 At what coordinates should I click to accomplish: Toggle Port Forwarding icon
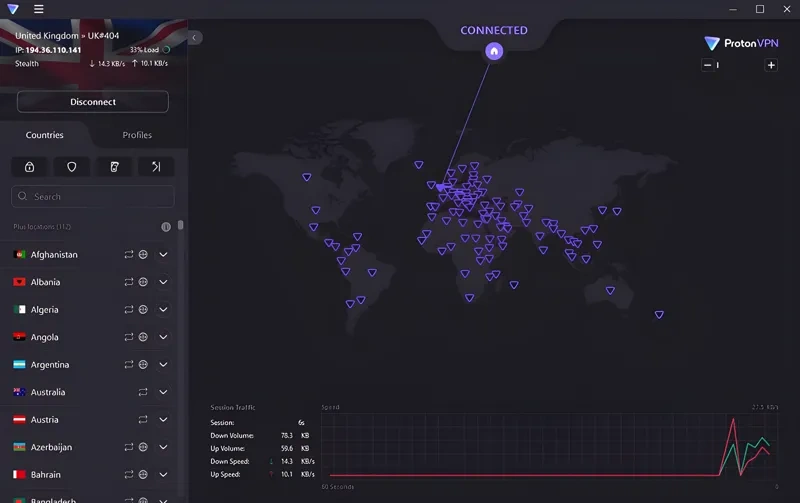tap(156, 167)
